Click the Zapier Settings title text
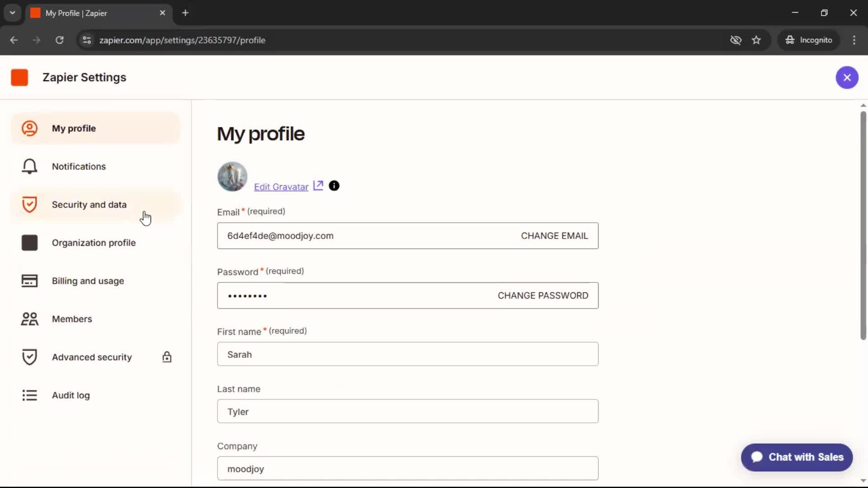 85,77
